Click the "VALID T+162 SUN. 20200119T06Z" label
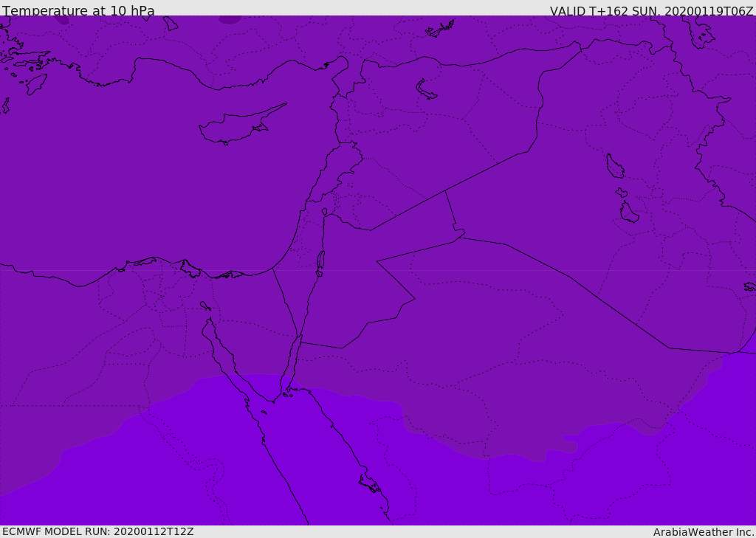The width and height of the screenshot is (756, 538). pos(651,10)
